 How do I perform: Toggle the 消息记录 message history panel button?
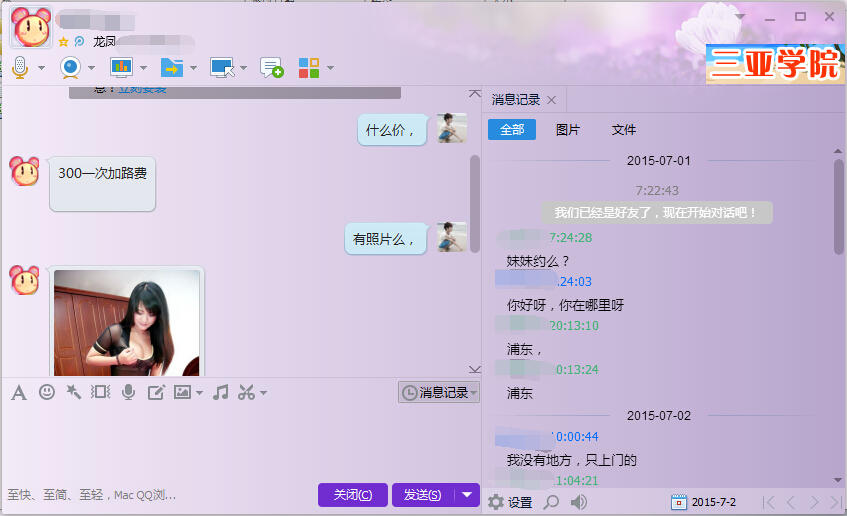click(x=439, y=393)
